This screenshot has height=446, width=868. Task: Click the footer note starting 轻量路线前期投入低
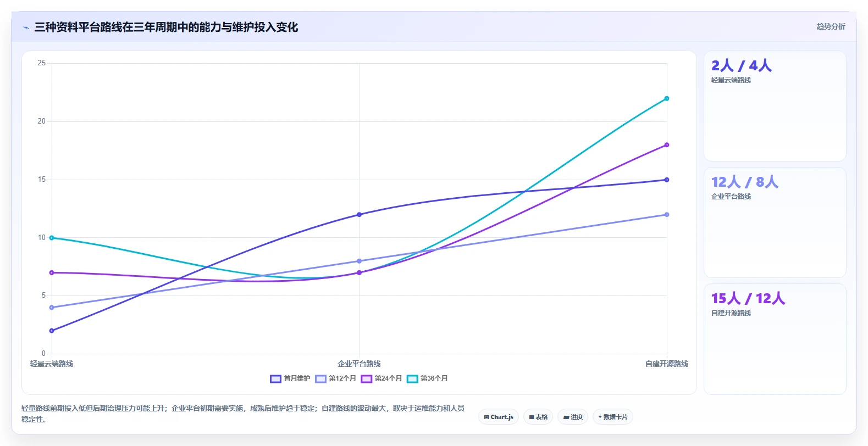(243, 414)
